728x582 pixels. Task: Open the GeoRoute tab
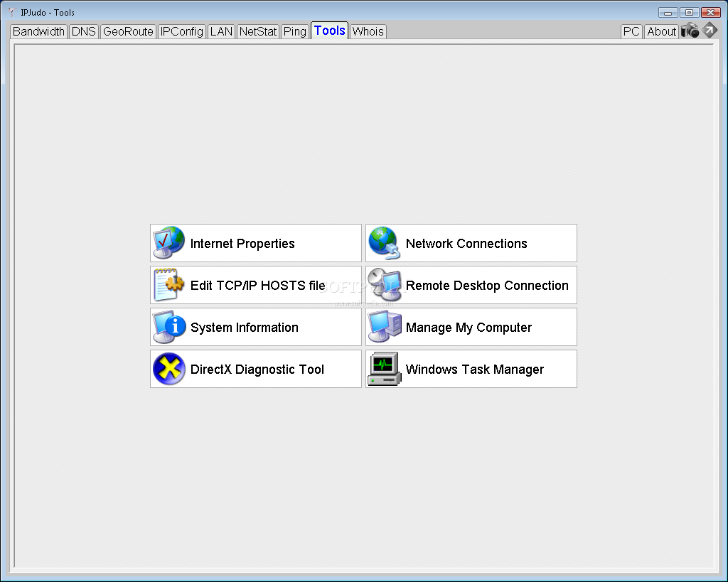[x=128, y=31]
